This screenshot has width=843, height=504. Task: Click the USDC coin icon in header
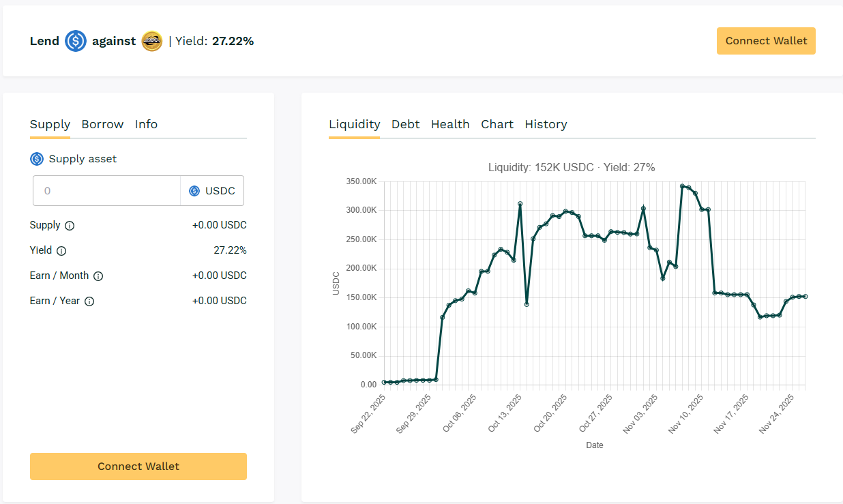pyautogui.click(x=76, y=42)
